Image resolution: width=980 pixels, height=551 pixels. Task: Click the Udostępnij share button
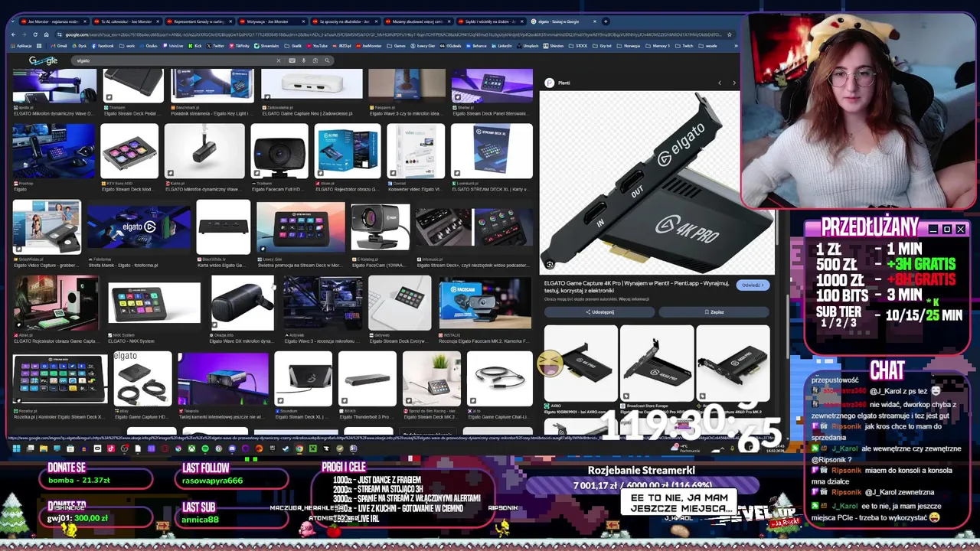(x=599, y=312)
